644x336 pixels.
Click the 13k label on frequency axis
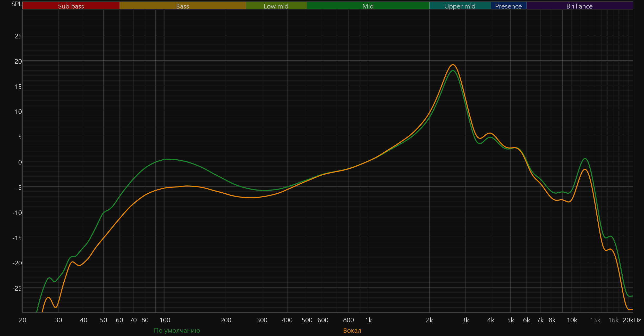click(x=595, y=320)
